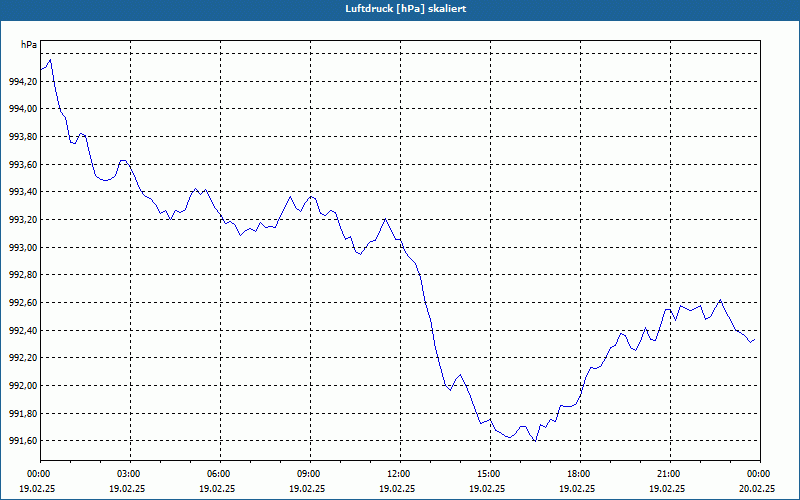Select the 994,20 y-axis value

coord(23,81)
